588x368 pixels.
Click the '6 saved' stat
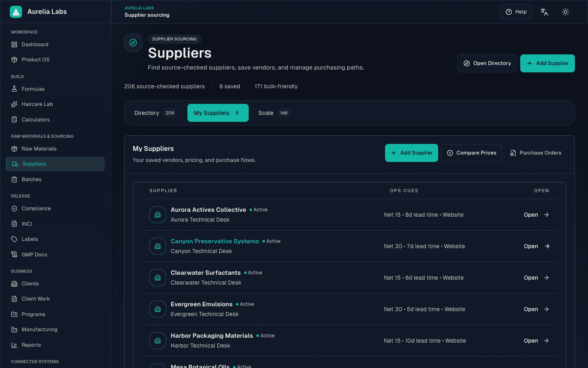coord(230,86)
